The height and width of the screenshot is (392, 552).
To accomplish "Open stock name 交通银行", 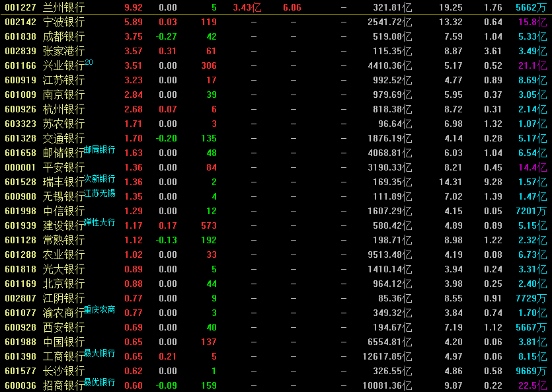I will 63,138.
